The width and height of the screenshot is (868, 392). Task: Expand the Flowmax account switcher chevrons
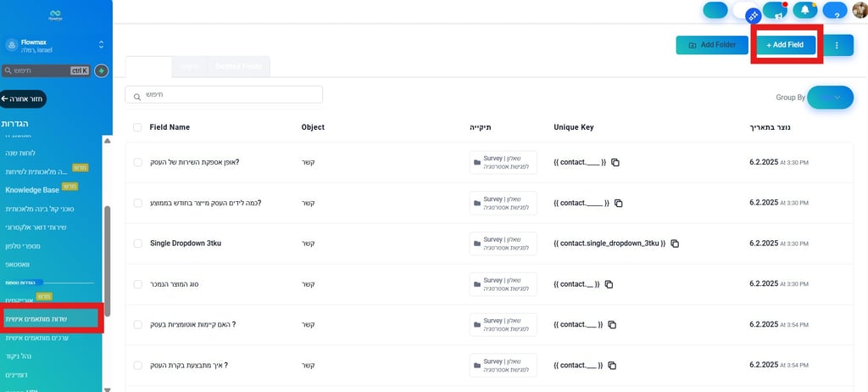(x=102, y=45)
